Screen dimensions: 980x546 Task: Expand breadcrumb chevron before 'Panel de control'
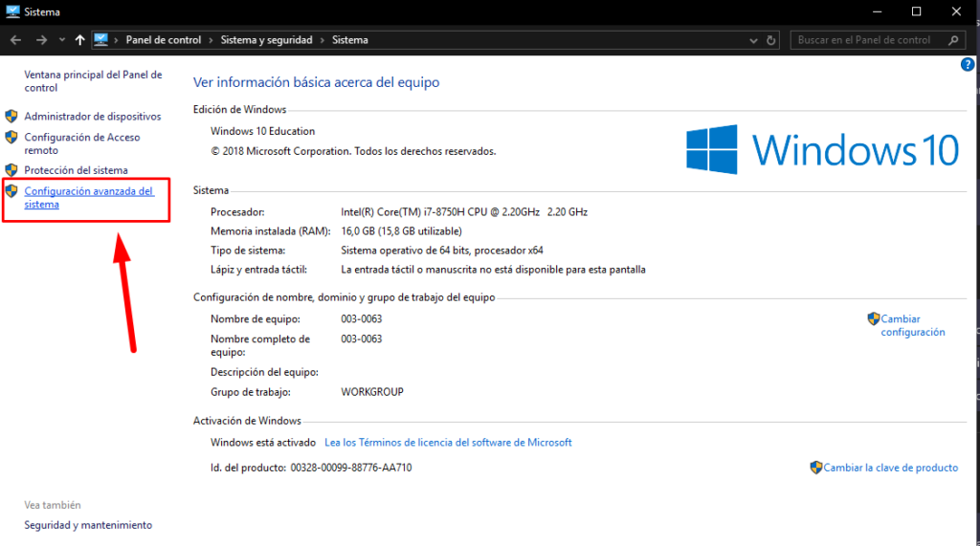pyautogui.click(x=116, y=40)
